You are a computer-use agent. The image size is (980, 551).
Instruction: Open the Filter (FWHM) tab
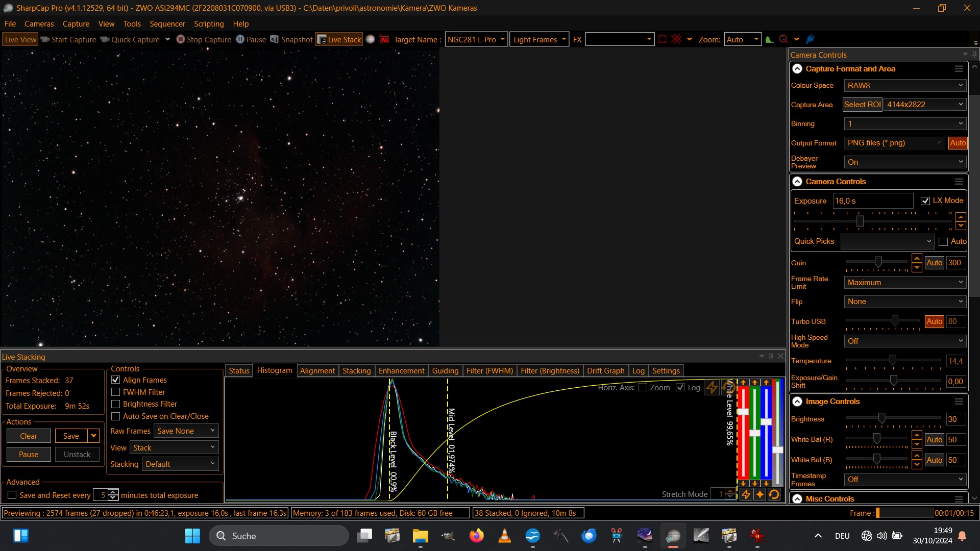pos(489,371)
